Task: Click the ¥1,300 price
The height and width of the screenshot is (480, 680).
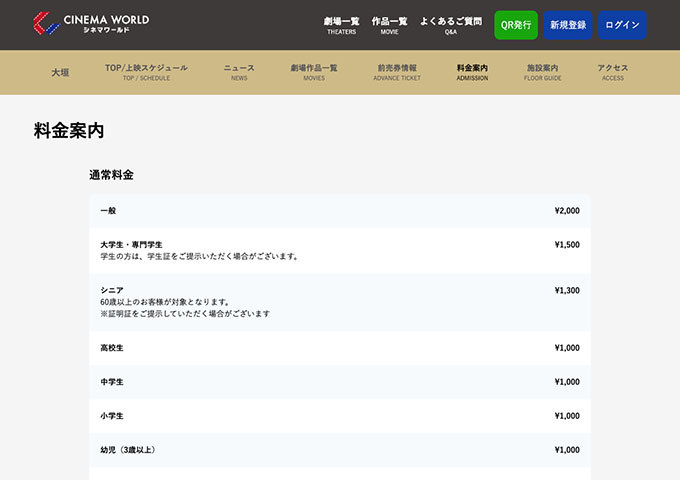Action: (567, 290)
